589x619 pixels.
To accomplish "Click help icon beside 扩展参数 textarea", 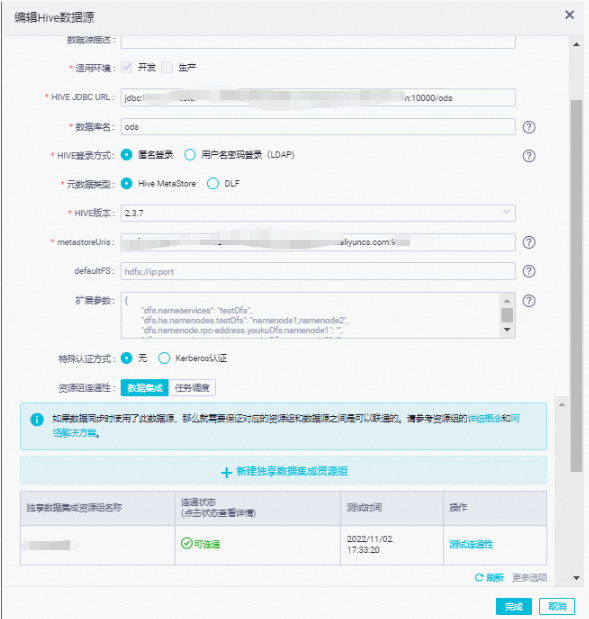I will pos(529,301).
